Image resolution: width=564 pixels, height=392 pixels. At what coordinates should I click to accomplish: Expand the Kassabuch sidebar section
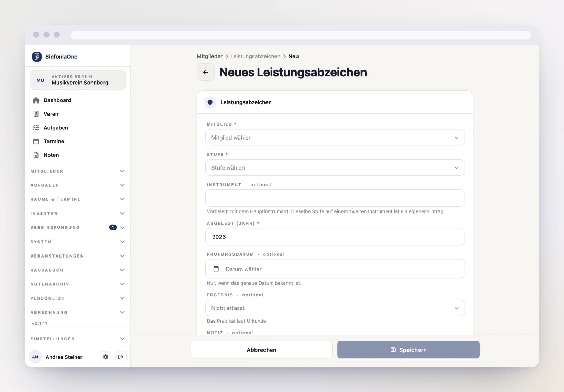point(78,270)
